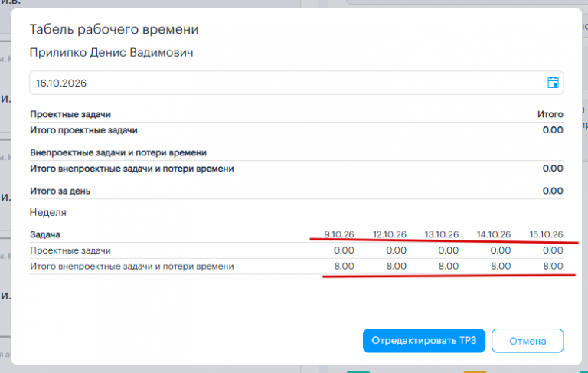Select the 14.10.26 column header
Image resolution: width=588 pixels, height=373 pixels.
[494, 234]
